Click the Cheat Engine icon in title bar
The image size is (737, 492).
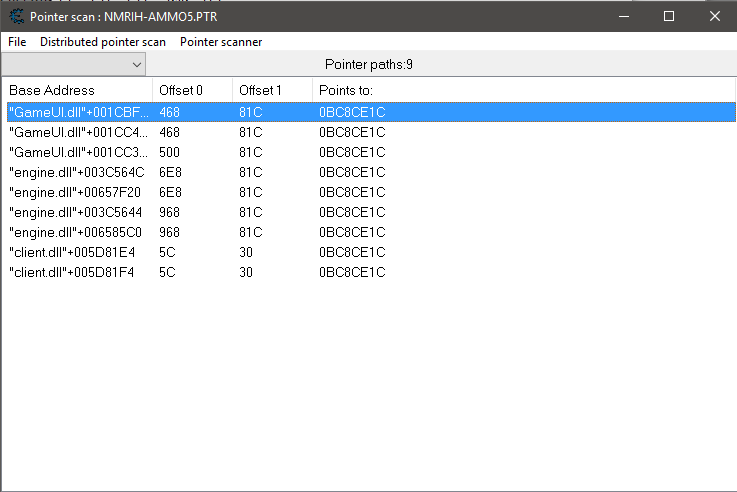[16, 16]
